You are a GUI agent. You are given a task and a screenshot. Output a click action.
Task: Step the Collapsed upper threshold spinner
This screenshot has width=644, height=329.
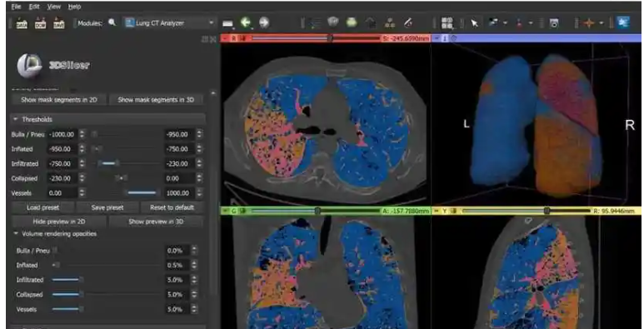click(200, 178)
